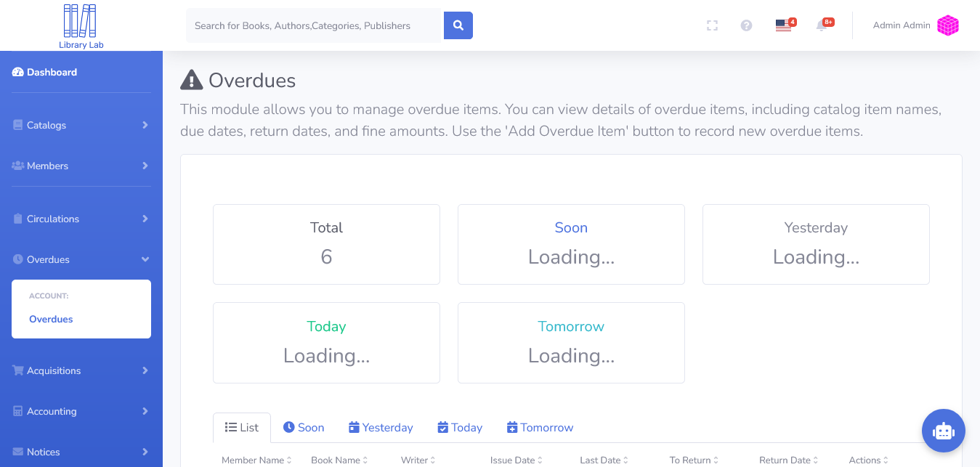Click the blue search magnifier button
This screenshot has width=980, height=467.
[458, 25]
